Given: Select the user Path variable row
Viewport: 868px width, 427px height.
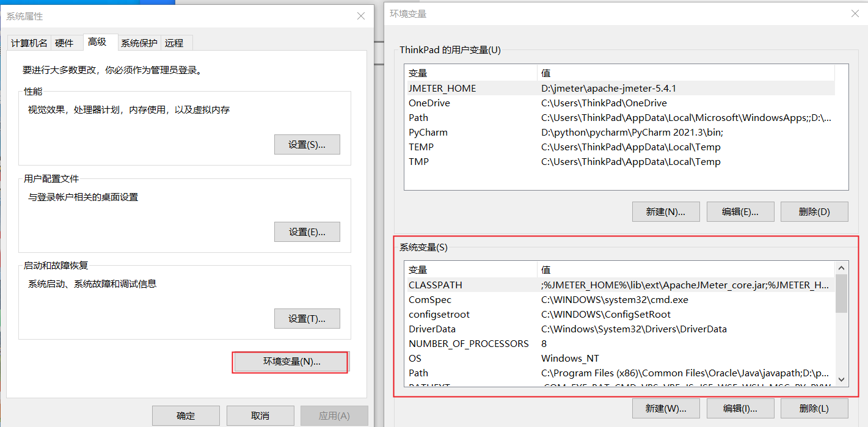Looking at the screenshot, I should tap(621, 117).
